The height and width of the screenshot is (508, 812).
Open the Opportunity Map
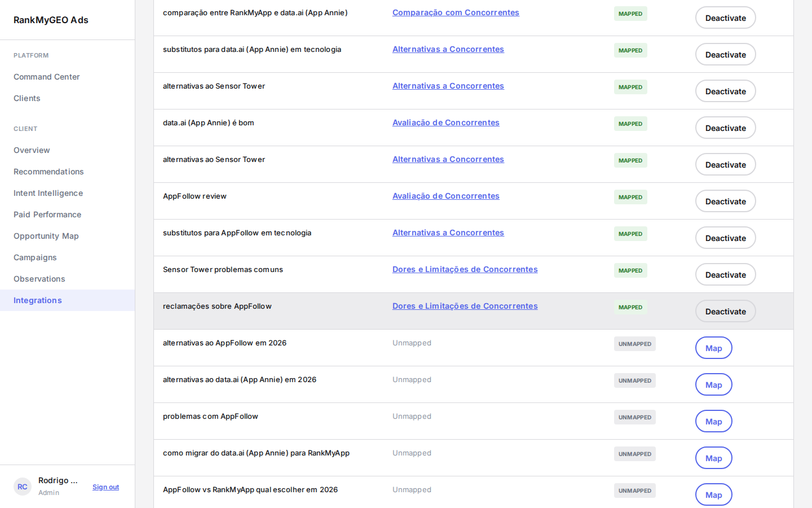pos(68,236)
